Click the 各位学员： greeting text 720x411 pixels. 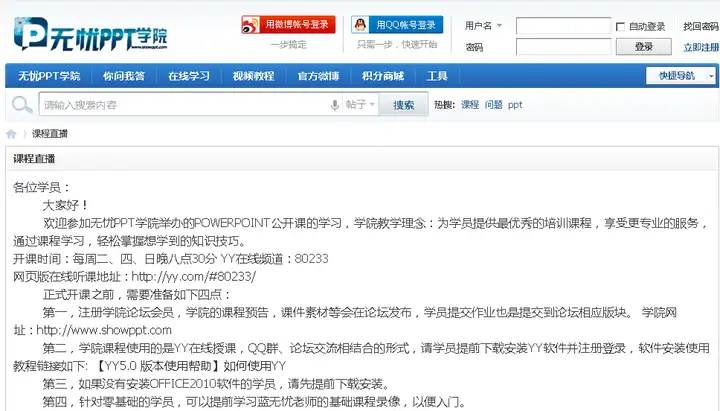click(x=42, y=187)
